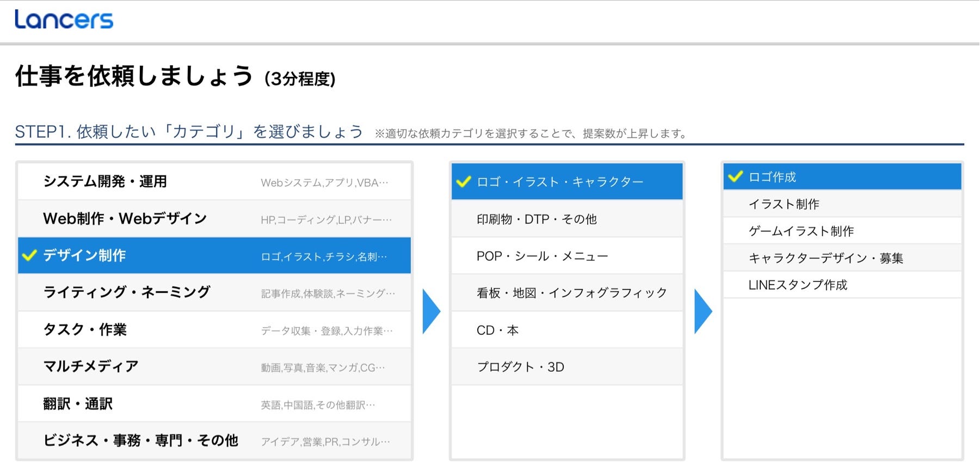Click the STEP1 カテゴリ heading text
Screen dimensions: 980x472
(x=189, y=132)
